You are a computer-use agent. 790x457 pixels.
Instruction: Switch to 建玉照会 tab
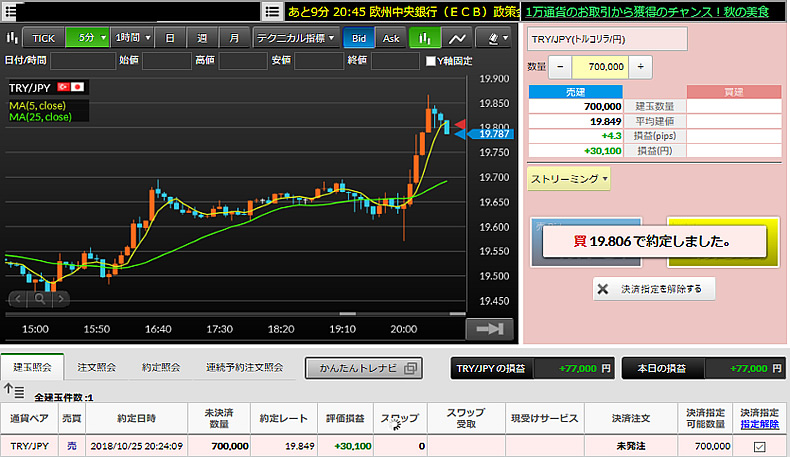click(32, 367)
